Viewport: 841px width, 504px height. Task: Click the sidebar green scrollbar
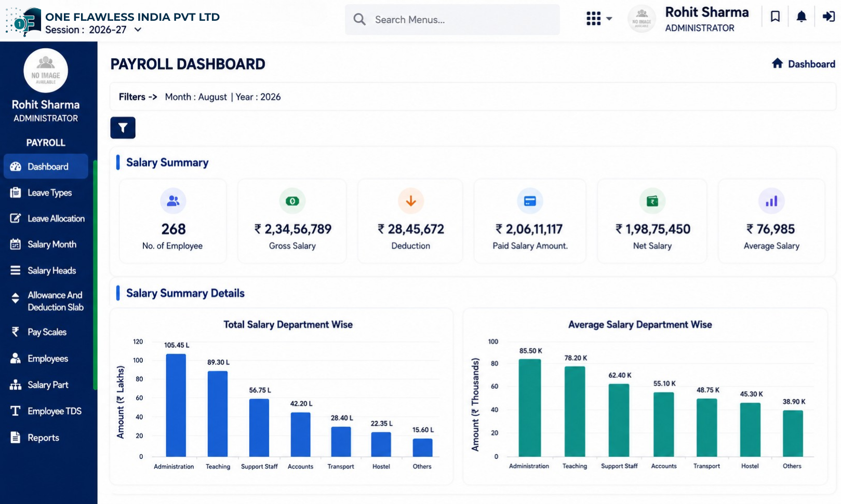coord(95,275)
